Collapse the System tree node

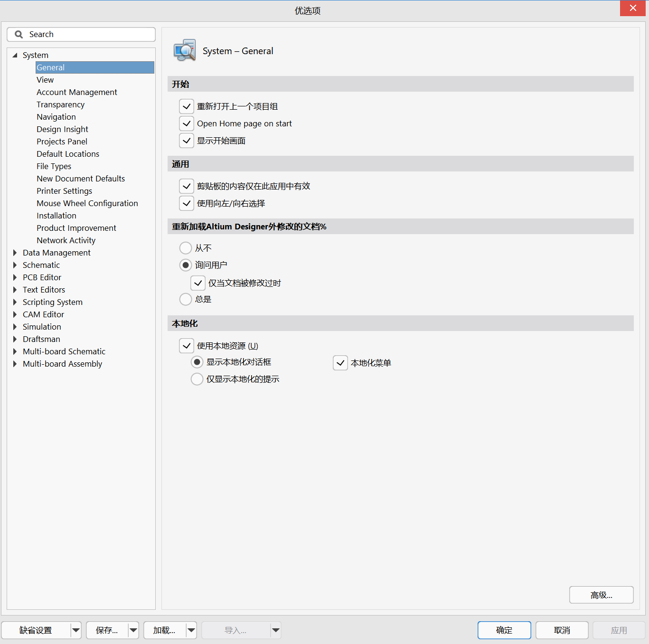[15, 55]
